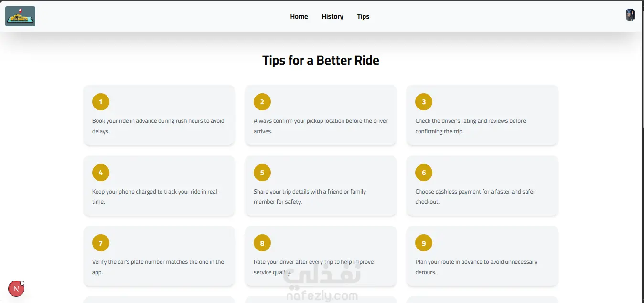The width and height of the screenshot is (644, 303).
Task: Select the number 7 tip badge
Action: tap(101, 243)
